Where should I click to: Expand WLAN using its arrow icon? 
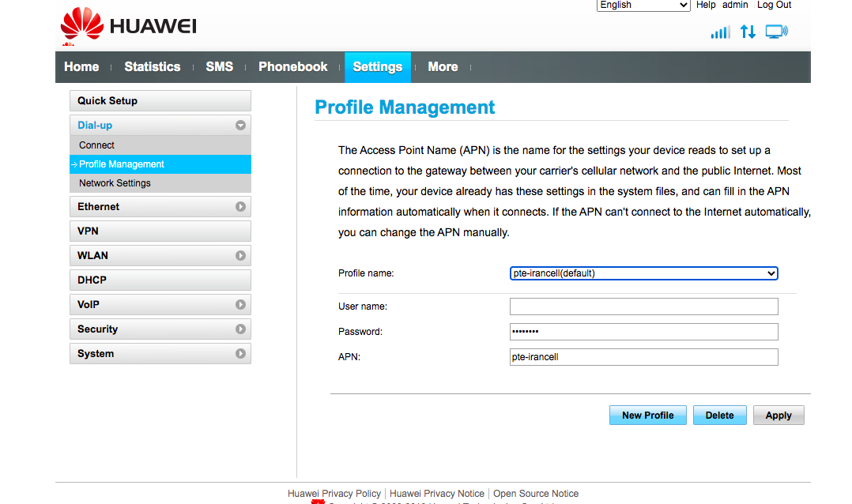(x=240, y=256)
